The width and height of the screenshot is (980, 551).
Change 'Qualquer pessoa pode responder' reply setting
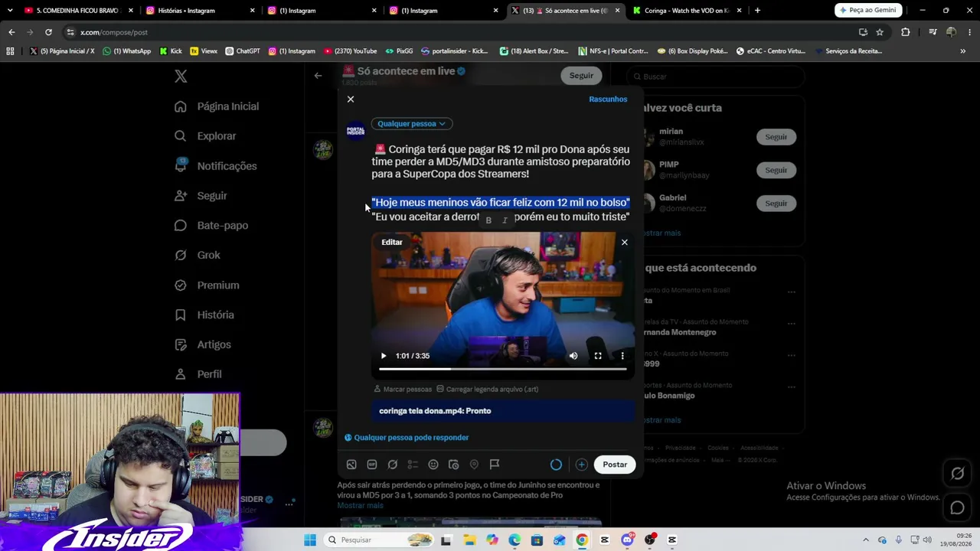click(407, 438)
